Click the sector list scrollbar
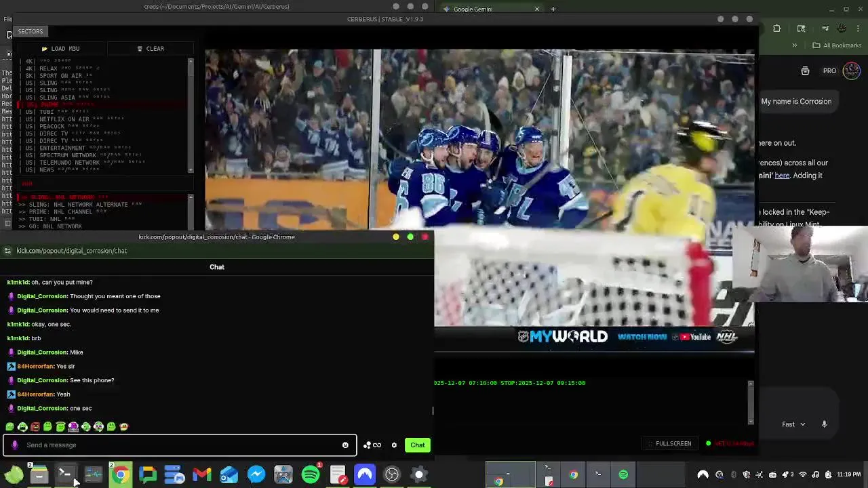868x488 pixels. click(x=191, y=115)
